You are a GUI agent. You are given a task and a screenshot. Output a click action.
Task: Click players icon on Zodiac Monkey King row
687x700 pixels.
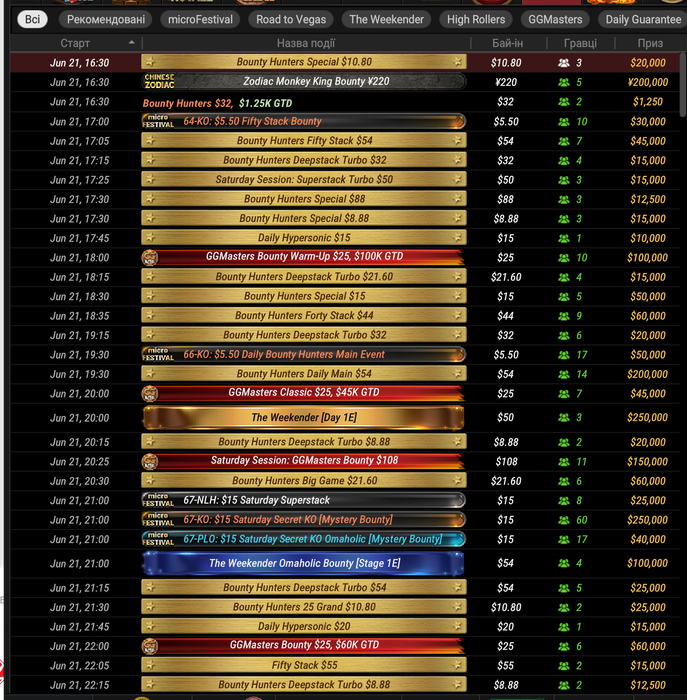tap(564, 82)
